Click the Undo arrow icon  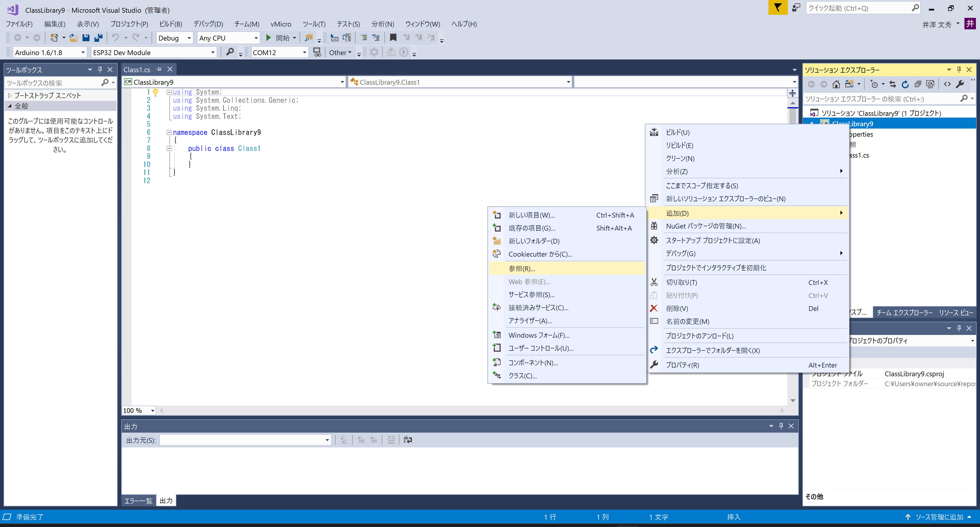(115, 38)
